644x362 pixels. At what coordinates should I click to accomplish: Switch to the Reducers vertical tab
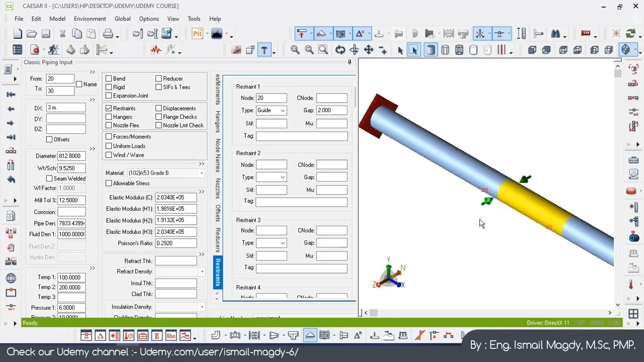tap(217, 240)
